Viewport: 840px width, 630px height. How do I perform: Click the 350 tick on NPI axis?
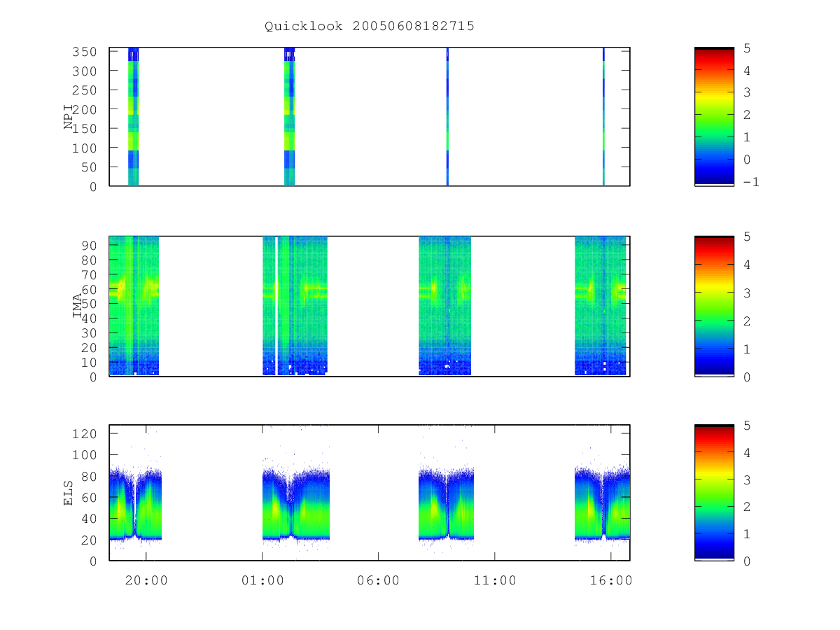click(85, 52)
